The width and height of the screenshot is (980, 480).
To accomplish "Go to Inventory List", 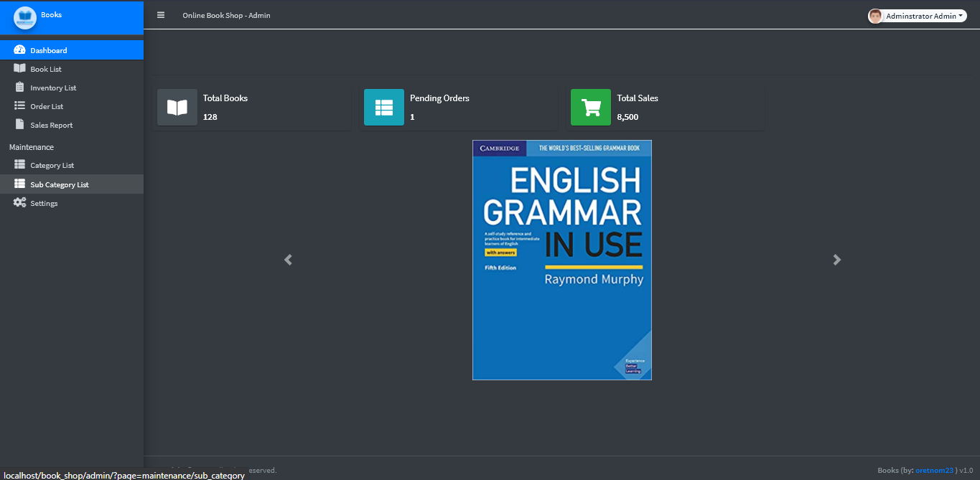I will [x=72, y=88].
